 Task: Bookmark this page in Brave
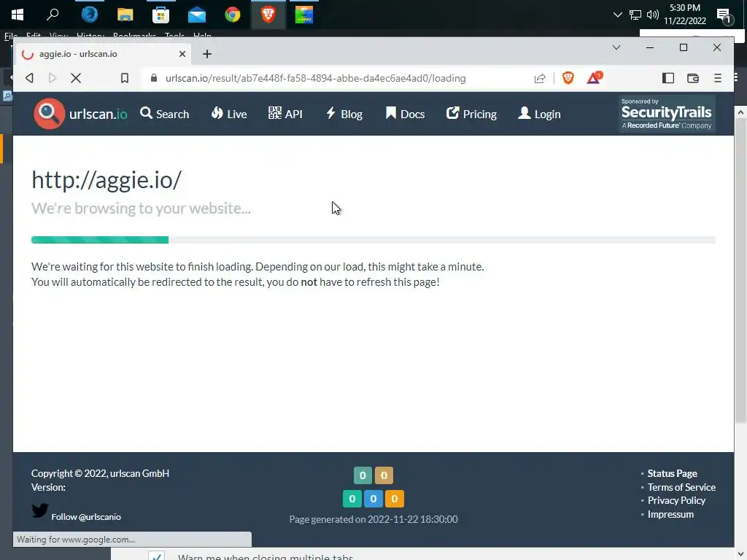pyautogui.click(x=124, y=78)
